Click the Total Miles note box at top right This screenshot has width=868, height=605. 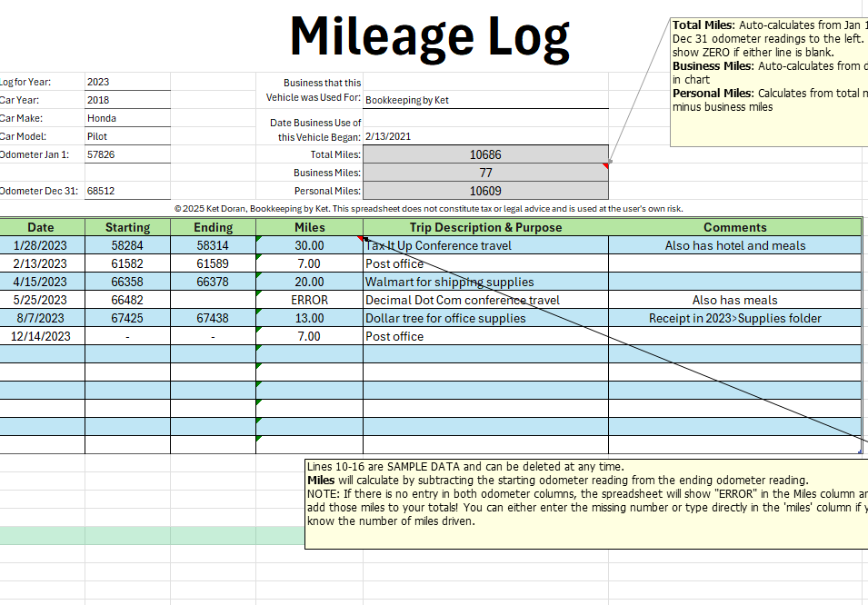click(x=769, y=82)
